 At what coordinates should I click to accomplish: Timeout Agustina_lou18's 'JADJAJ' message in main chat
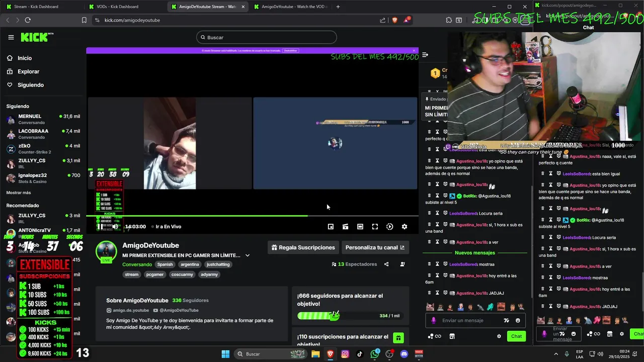(x=437, y=293)
